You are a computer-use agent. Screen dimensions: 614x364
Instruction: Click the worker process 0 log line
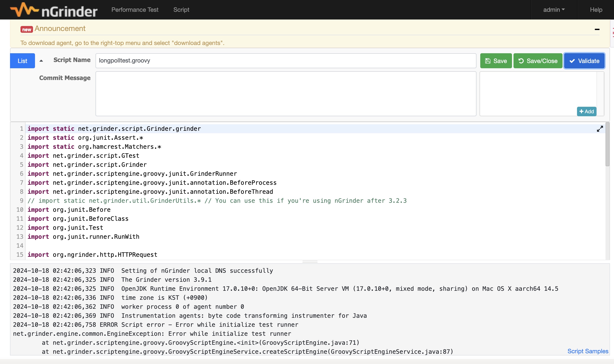[x=128, y=307]
